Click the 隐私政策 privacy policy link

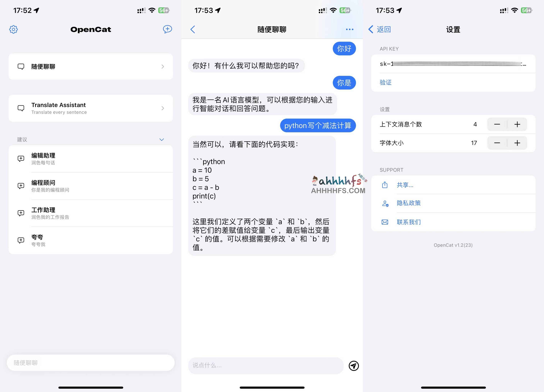408,203
